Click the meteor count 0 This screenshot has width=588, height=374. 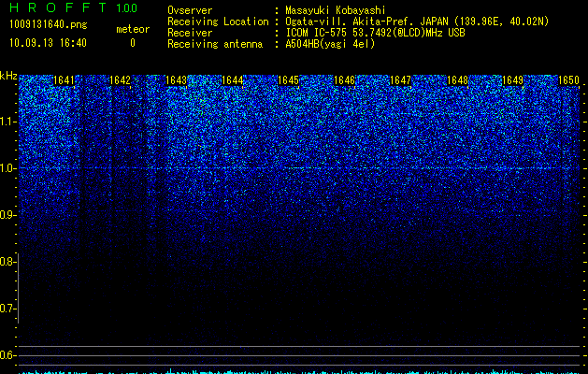133,43
